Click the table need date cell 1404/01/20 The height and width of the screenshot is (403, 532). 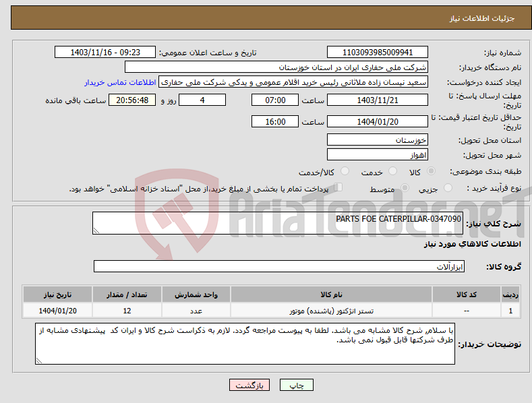(x=58, y=311)
